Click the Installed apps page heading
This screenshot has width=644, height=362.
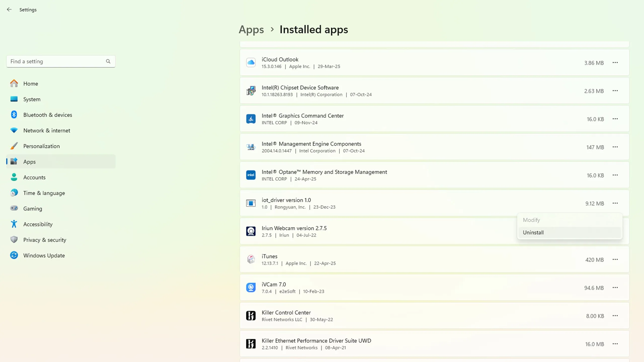click(x=314, y=30)
